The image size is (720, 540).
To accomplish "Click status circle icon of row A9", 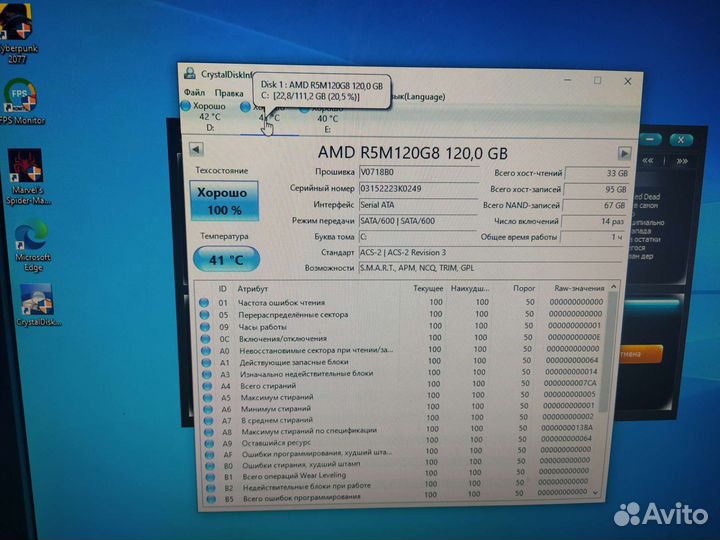I will coord(209,444).
